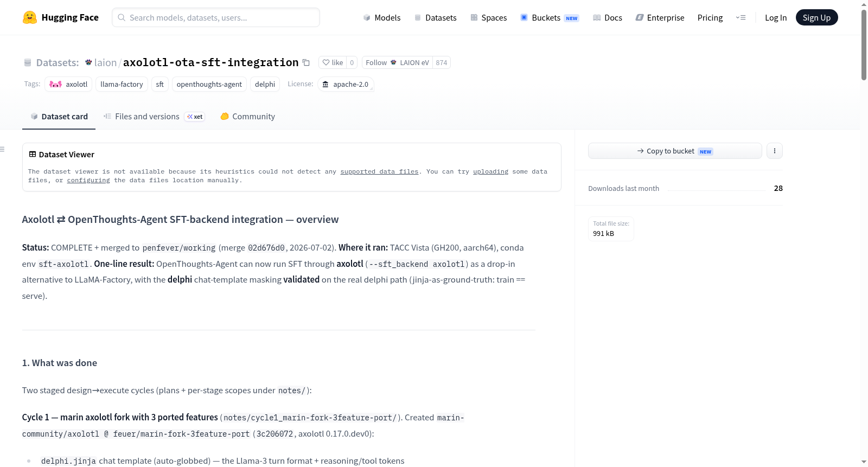The image size is (868, 467).
Task: Click the NEW badge next to Buckets
Action: [x=571, y=18]
